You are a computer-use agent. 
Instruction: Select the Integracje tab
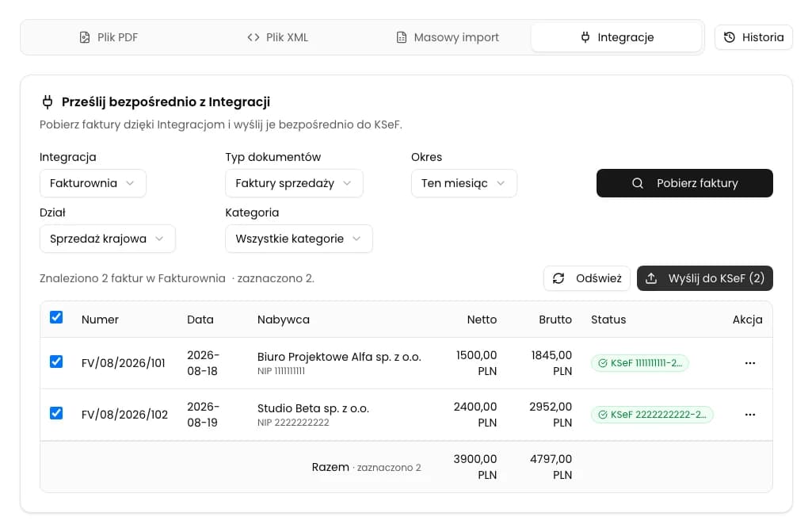[616, 37]
